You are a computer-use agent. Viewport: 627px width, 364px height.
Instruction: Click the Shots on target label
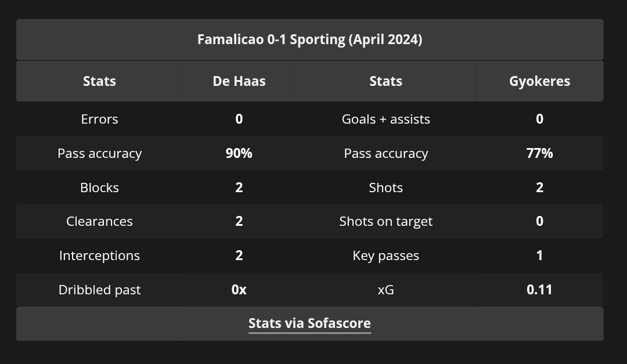tap(385, 221)
